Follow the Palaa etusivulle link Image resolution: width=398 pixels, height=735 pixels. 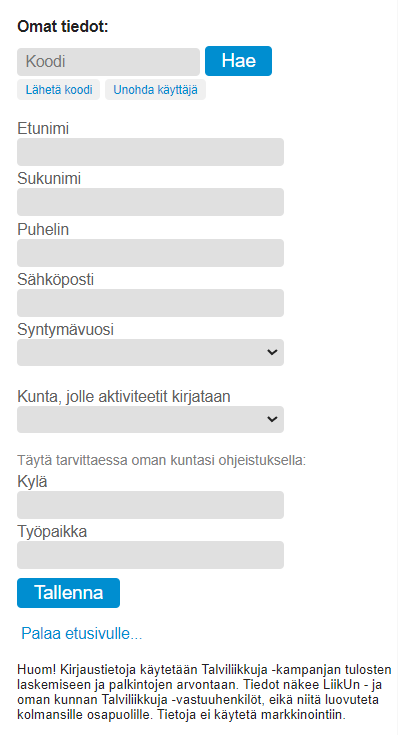(x=82, y=634)
